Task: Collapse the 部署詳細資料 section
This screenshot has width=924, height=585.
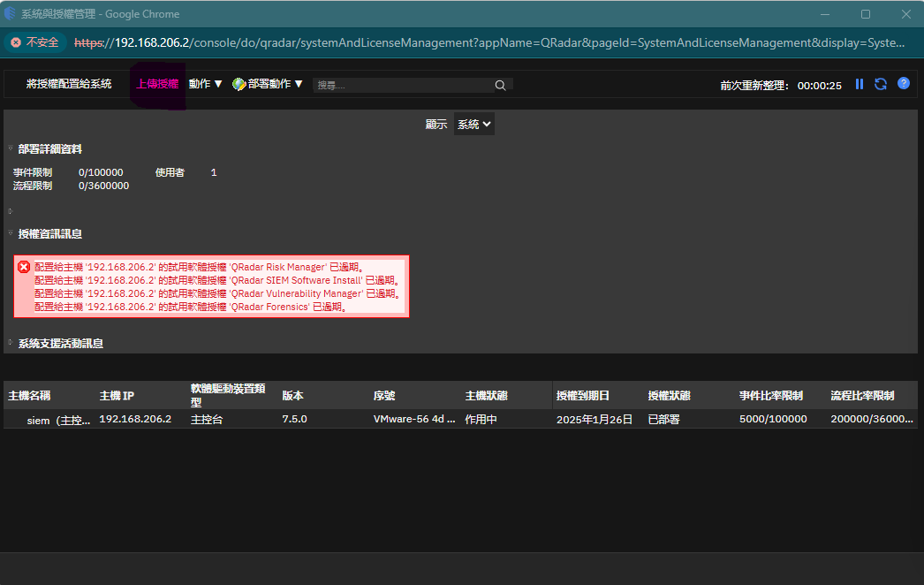Action: (x=11, y=149)
